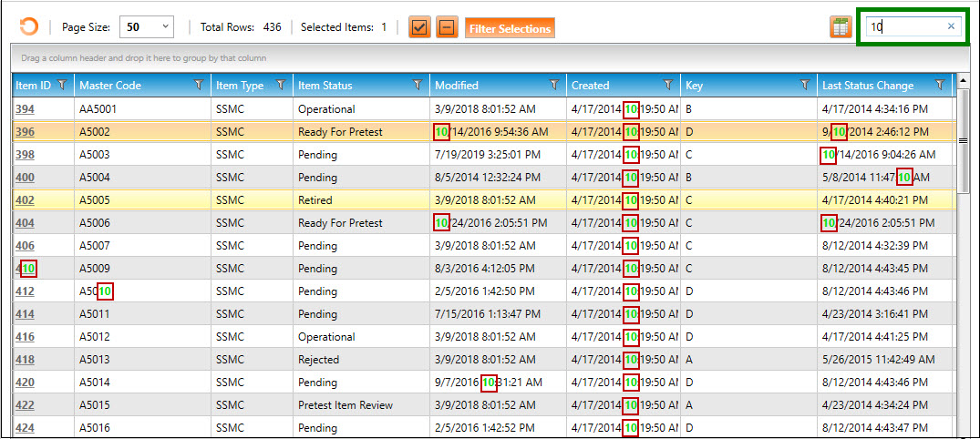Viewport: 980px width, 439px height.
Task: Open the Item ID column filter
Action: click(x=62, y=86)
